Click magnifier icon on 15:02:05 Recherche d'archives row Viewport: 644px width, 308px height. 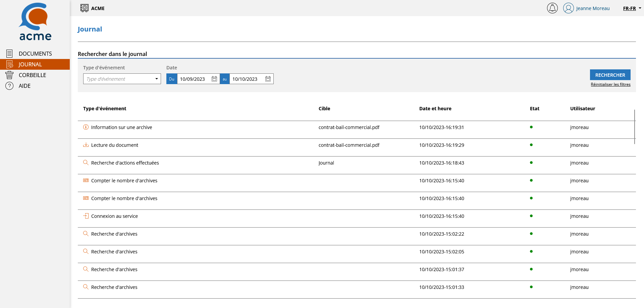pos(86,251)
